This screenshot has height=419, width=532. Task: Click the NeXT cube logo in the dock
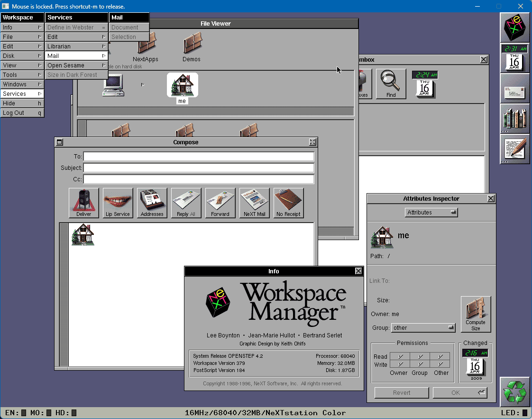(514, 28)
